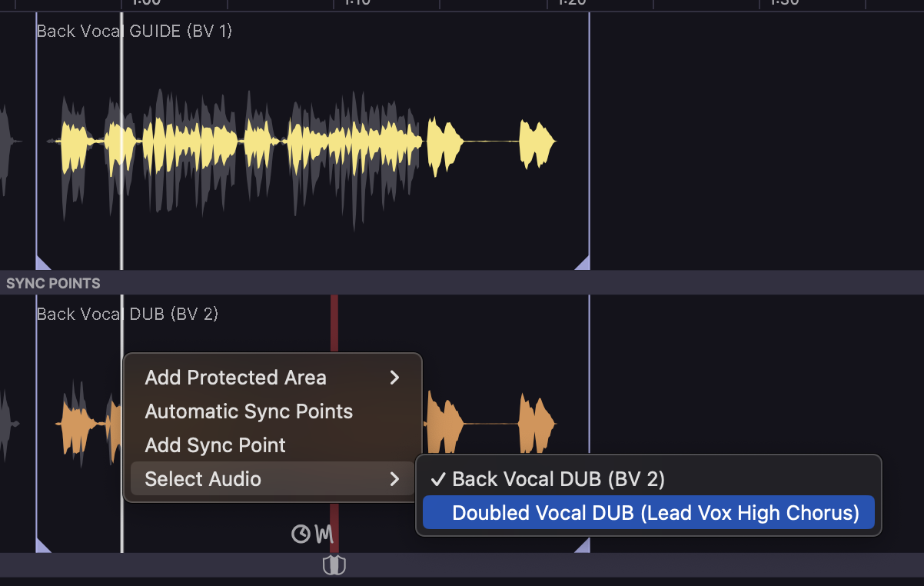Click Add Sync Point in the context menu
This screenshot has height=586, width=924.
coord(215,445)
